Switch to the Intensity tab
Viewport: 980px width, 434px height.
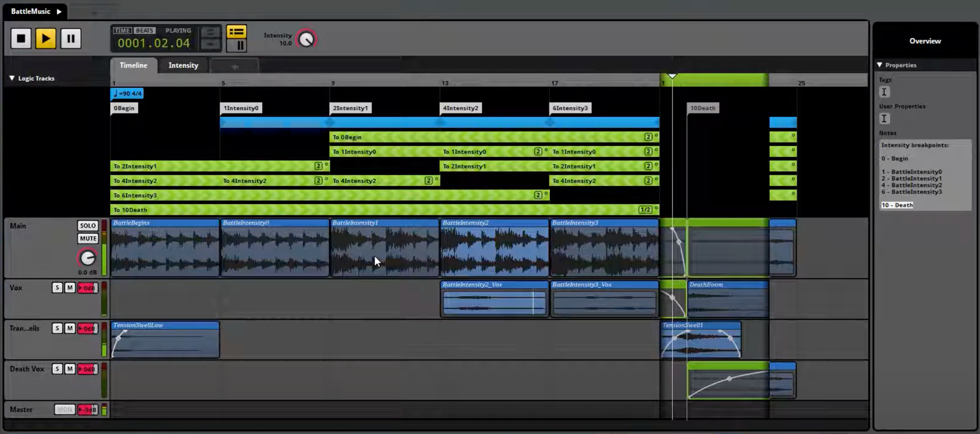click(x=183, y=65)
